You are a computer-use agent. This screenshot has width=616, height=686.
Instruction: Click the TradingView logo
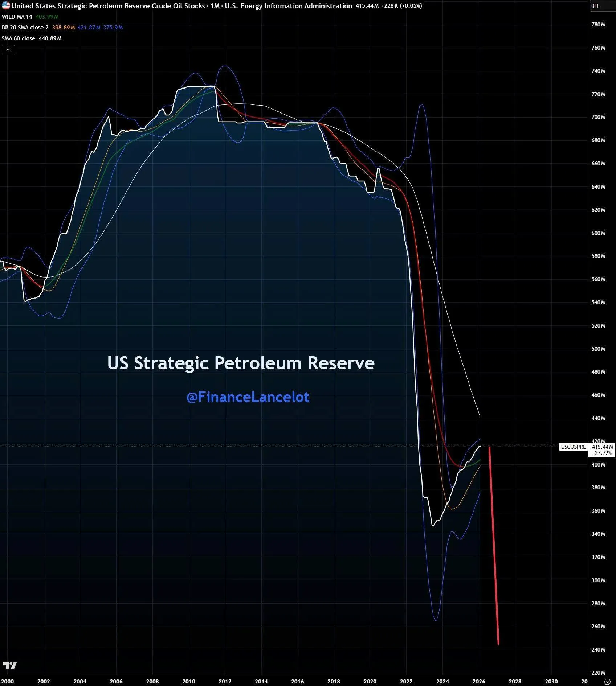pyautogui.click(x=10, y=665)
